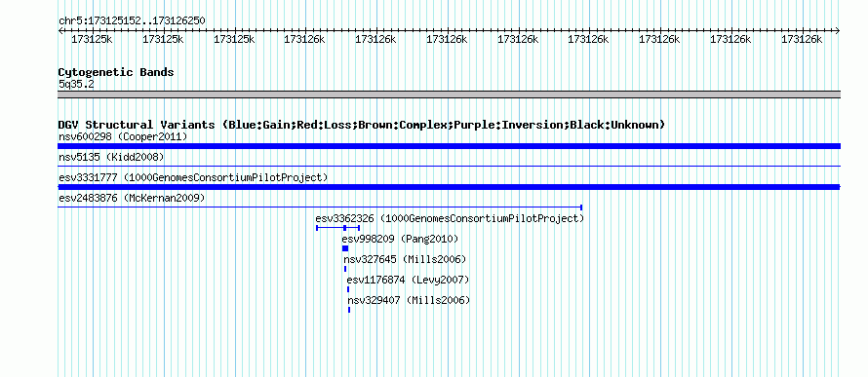This screenshot has width=868, height=377.
Task: Select the thick blue nsv600298 gain bar
Action: 449,146
